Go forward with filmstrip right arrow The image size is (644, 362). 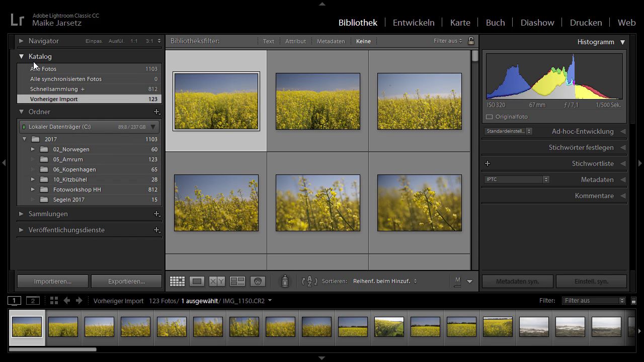coord(79,301)
